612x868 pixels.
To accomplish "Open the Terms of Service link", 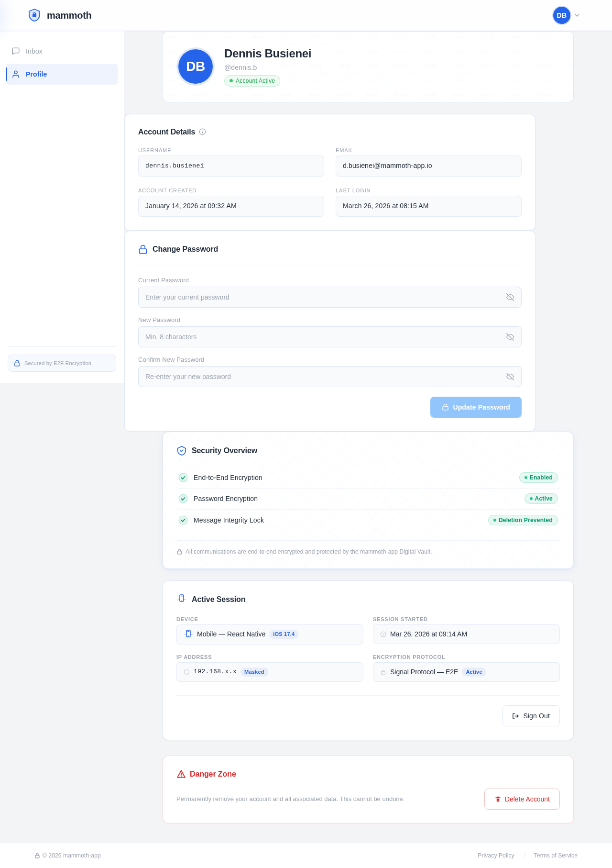I will tap(556, 856).
